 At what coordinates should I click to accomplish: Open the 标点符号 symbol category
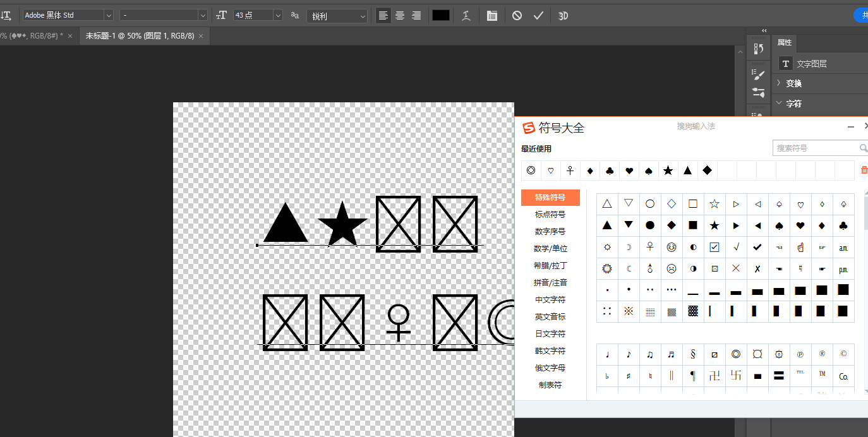click(550, 215)
